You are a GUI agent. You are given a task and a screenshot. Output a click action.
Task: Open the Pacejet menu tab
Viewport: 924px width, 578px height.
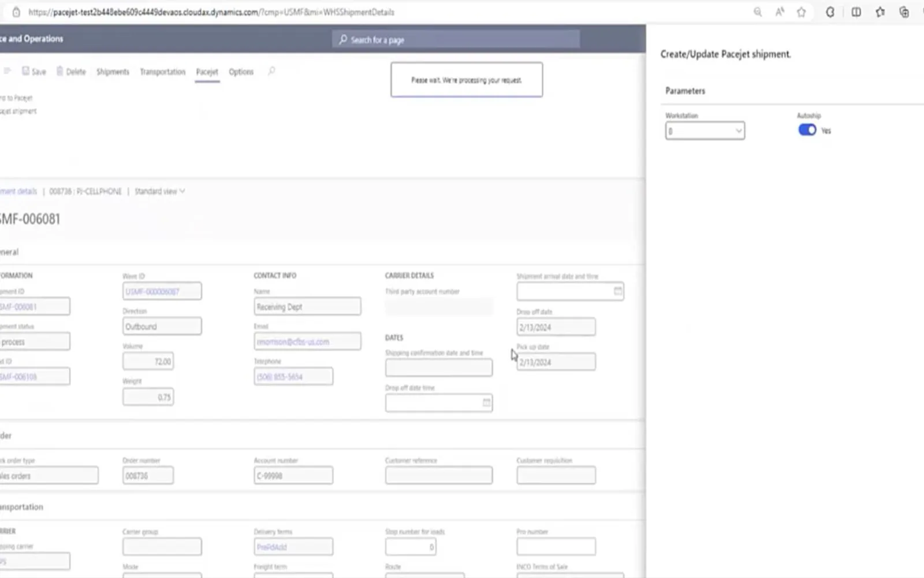207,72
